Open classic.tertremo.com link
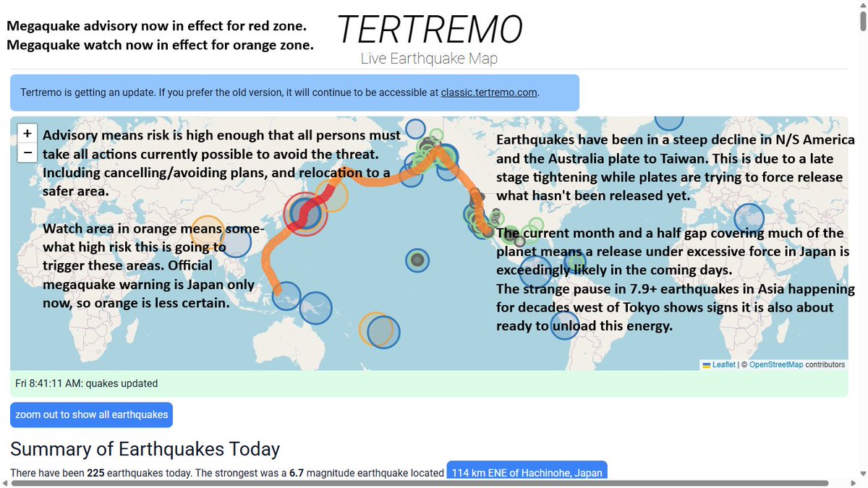 coord(490,93)
